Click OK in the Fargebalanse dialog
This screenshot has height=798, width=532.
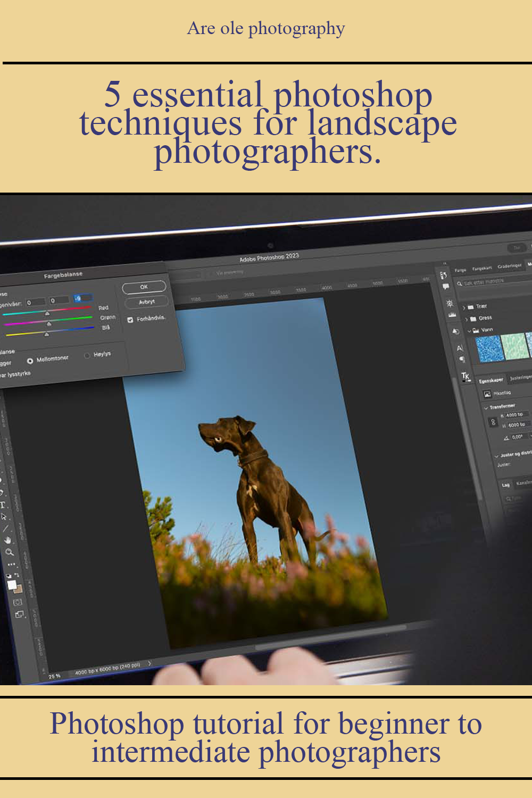click(x=144, y=287)
